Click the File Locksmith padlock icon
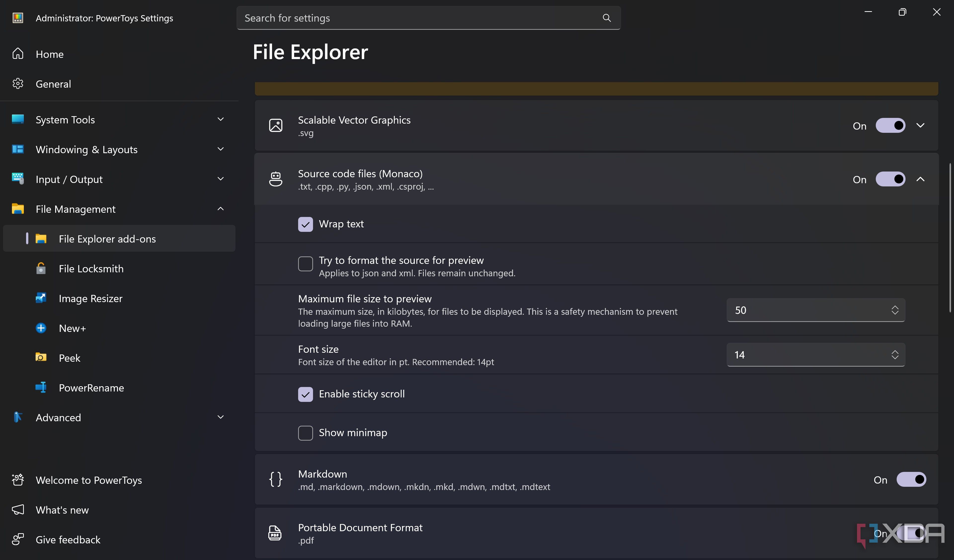The image size is (954, 560). pyautogui.click(x=41, y=268)
